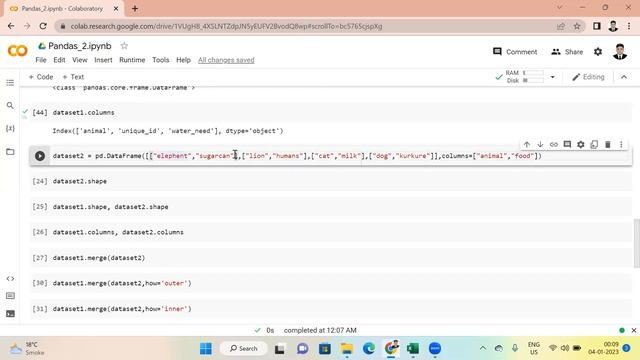Open Windows Start menu

[206, 348]
